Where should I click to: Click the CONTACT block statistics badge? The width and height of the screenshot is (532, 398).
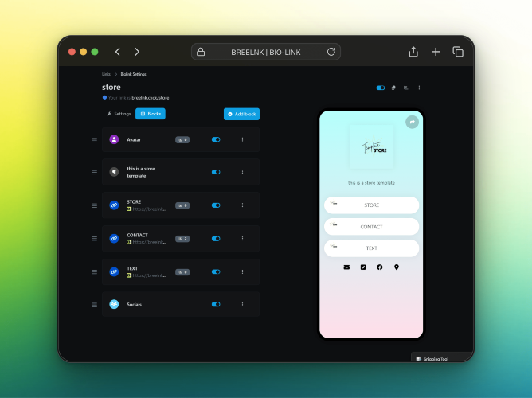click(x=182, y=239)
